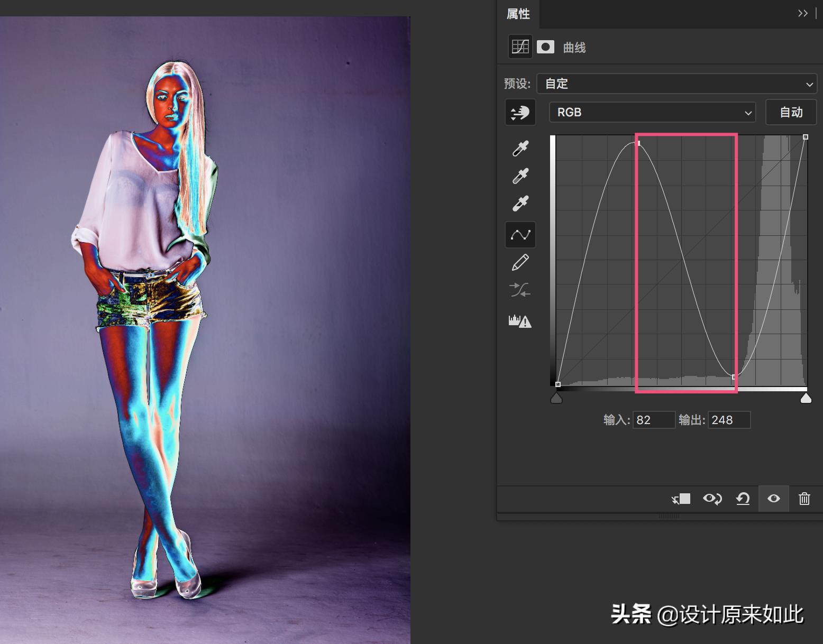Click the 曲线 panel title
Image resolution: width=823 pixels, height=644 pixels.
(x=575, y=47)
